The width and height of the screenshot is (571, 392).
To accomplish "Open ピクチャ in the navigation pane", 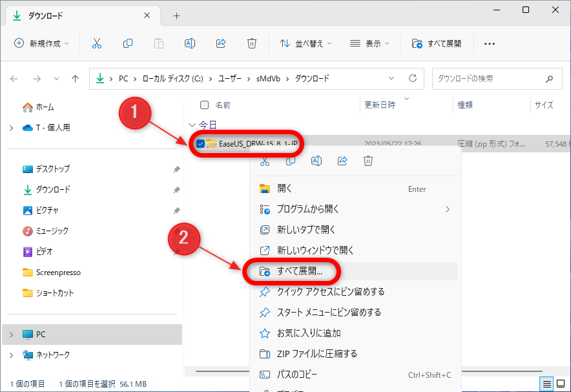I will click(47, 211).
